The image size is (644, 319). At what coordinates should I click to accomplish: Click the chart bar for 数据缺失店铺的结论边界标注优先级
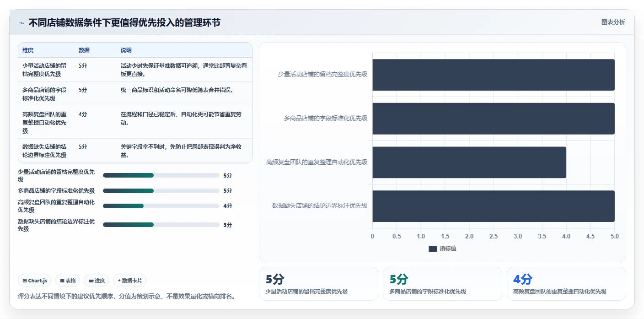point(493,206)
